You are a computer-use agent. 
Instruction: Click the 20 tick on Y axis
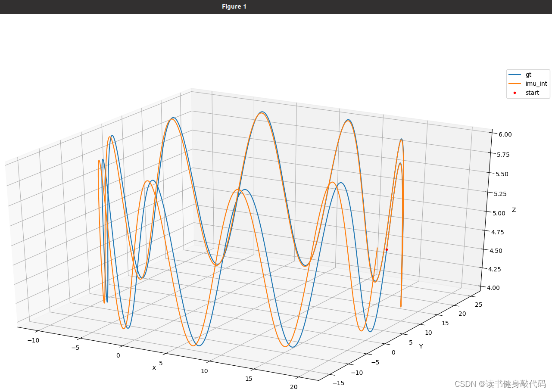[462, 314]
